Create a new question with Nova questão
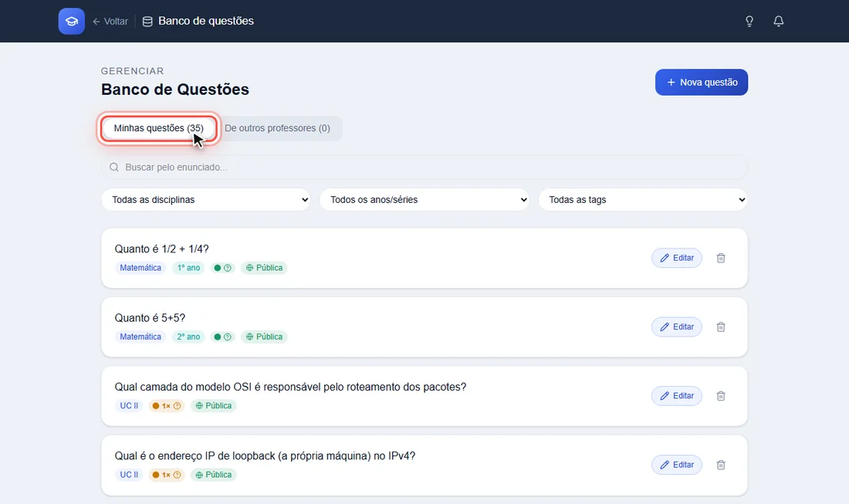This screenshot has height=504, width=849. tap(701, 83)
